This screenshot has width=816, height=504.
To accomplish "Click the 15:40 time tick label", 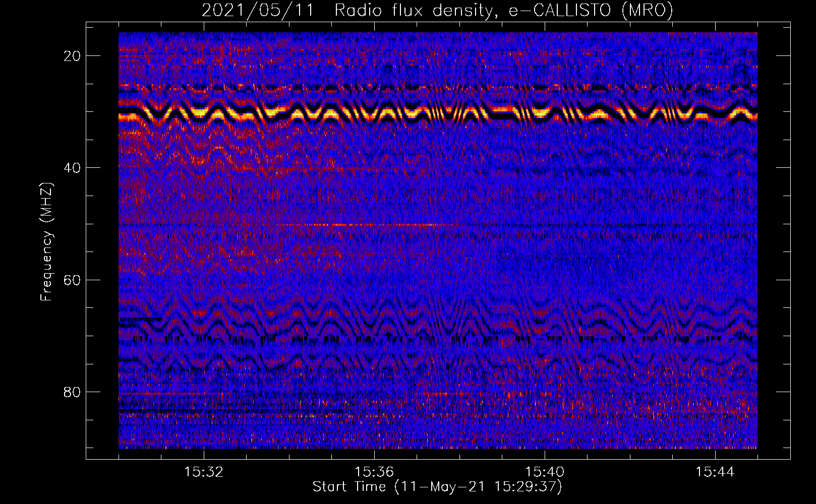I will pyautogui.click(x=545, y=472).
